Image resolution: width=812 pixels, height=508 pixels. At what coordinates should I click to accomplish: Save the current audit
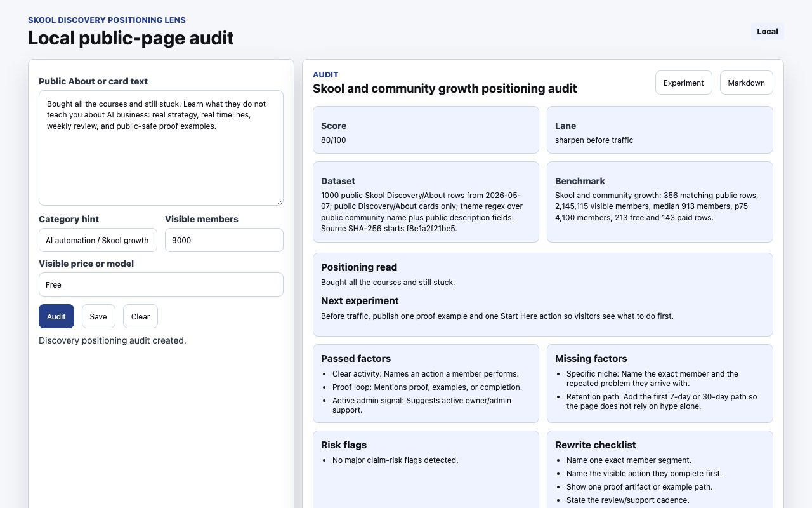coord(98,316)
